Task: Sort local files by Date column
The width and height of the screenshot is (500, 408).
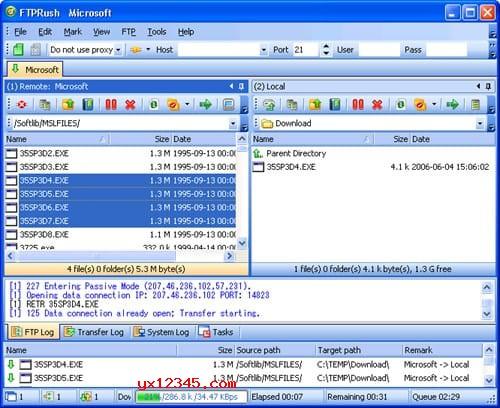Action: coord(453,139)
